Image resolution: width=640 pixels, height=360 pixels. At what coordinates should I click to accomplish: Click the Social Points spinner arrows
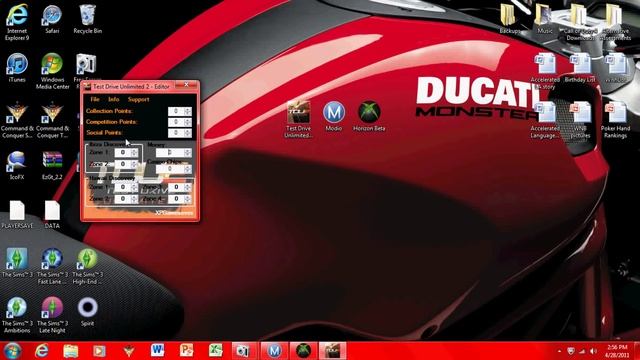(x=188, y=133)
